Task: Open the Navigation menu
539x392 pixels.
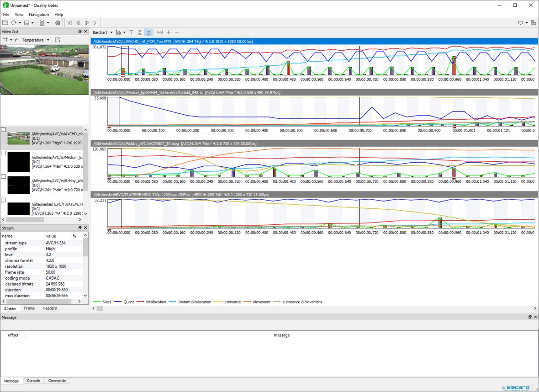Action: click(39, 14)
